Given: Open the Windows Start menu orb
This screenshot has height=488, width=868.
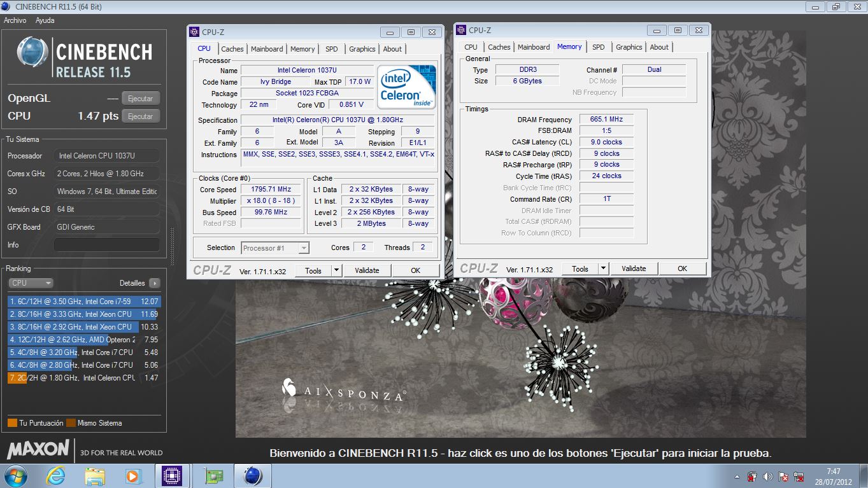Looking at the screenshot, I should tap(15, 476).
